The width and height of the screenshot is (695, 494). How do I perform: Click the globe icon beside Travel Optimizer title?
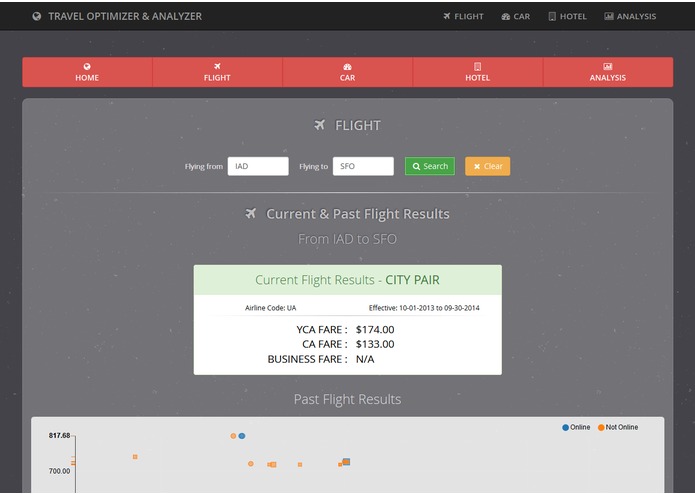click(37, 16)
